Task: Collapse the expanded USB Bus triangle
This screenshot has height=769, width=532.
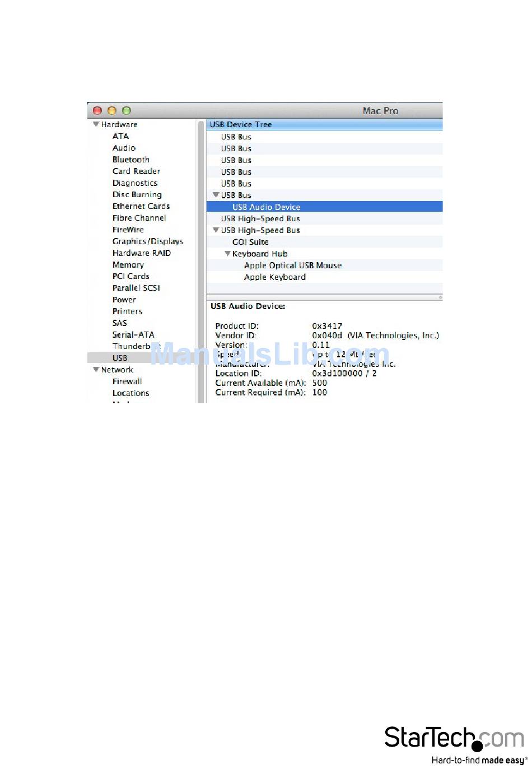Action: [x=216, y=195]
